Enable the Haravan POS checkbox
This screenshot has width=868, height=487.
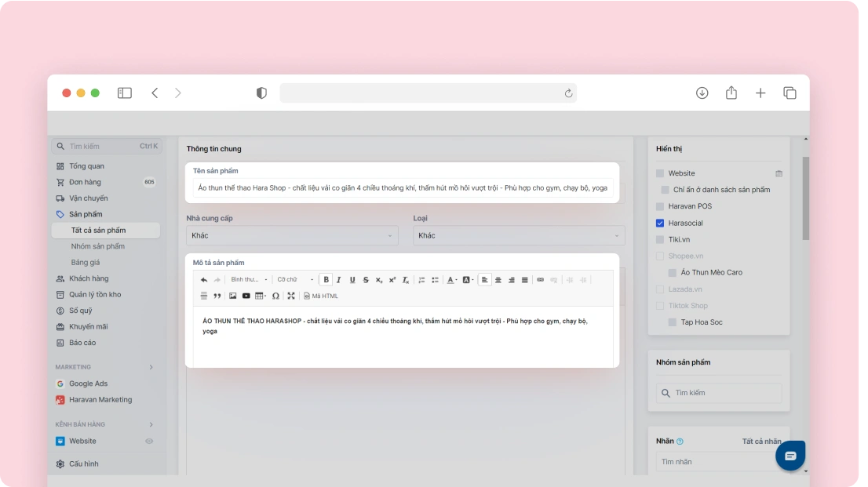(x=660, y=207)
